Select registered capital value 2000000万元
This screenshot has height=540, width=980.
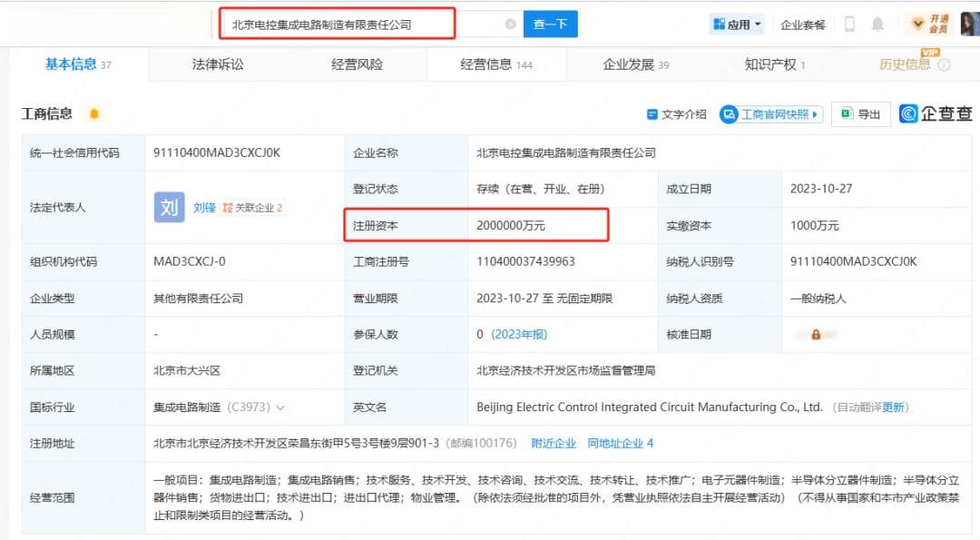(511, 226)
